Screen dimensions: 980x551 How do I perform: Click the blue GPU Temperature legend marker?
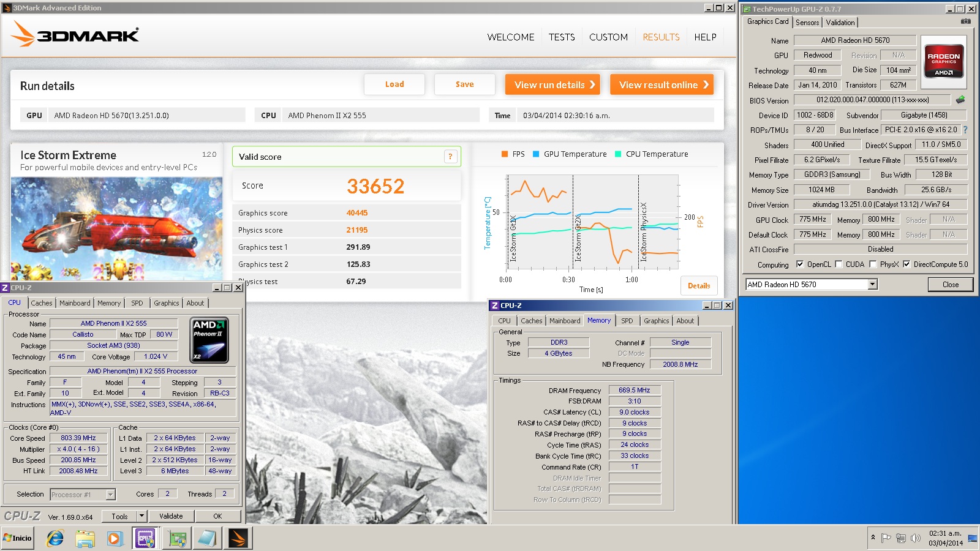pyautogui.click(x=536, y=154)
